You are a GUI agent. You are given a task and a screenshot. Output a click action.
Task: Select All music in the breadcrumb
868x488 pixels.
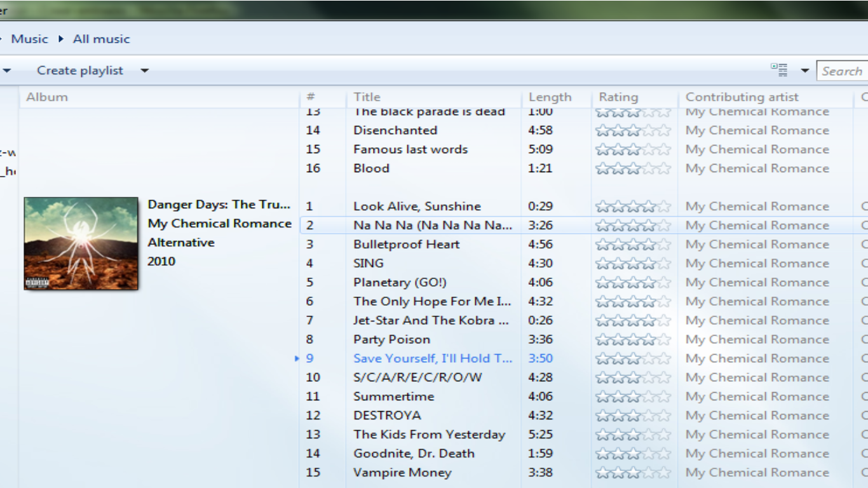pyautogui.click(x=101, y=39)
